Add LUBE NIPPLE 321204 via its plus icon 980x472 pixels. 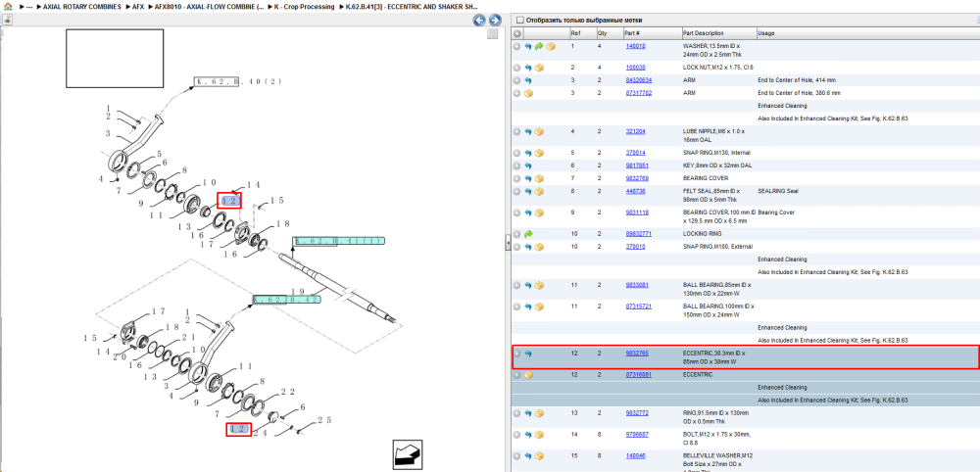[x=516, y=132]
